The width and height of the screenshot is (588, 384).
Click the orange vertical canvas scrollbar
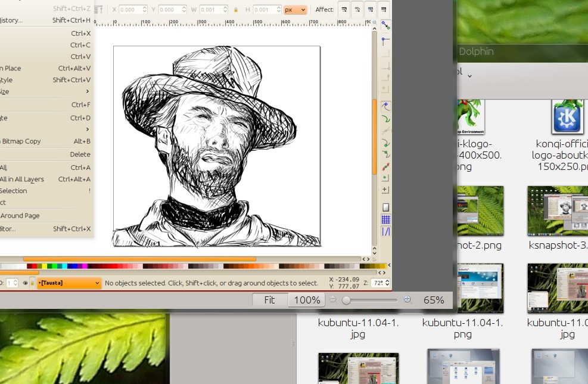pyautogui.click(x=374, y=137)
